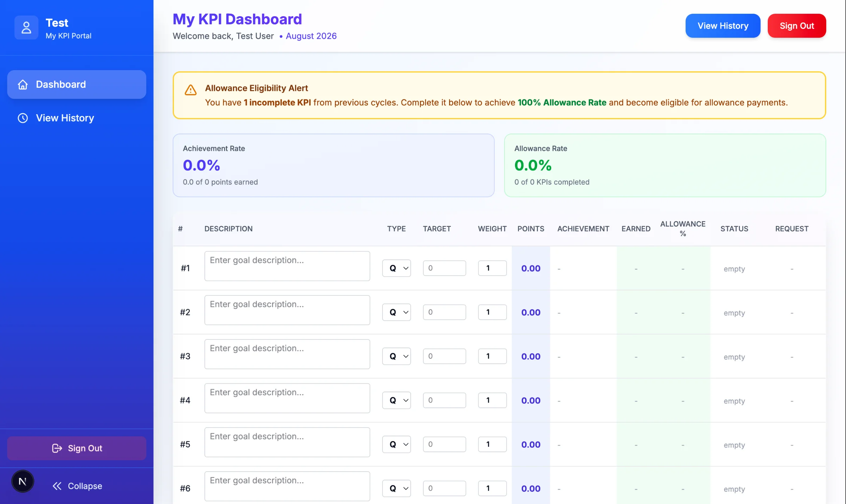The height and width of the screenshot is (504, 846).
Task: Open the Type dropdown for KPI #2
Action: tap(397, 312)
